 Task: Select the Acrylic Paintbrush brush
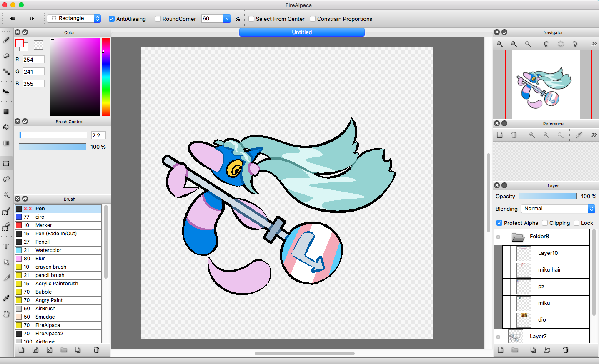pyautogui.click(x=58, y=284)
